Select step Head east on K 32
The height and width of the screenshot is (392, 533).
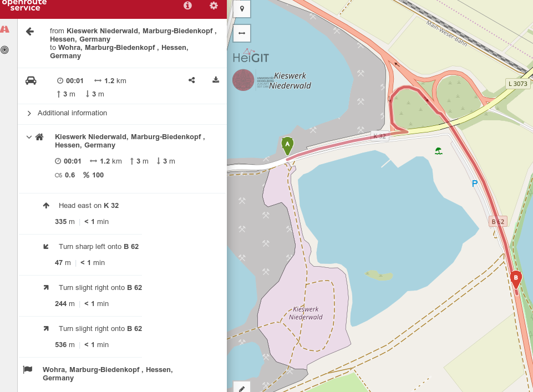(x=89, y=206)
